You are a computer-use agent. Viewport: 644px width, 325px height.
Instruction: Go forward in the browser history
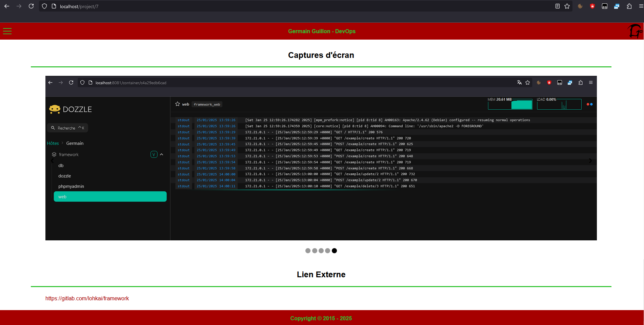coord(19,6)
